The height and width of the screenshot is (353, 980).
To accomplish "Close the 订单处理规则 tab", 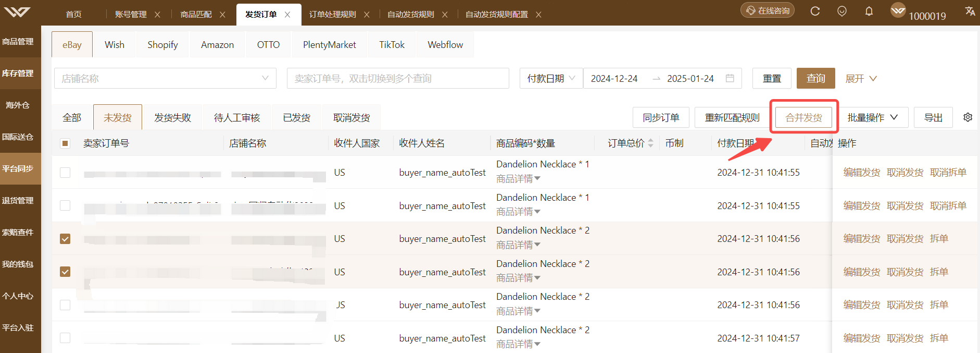I will pyautogui.click(x=367, y=15).
